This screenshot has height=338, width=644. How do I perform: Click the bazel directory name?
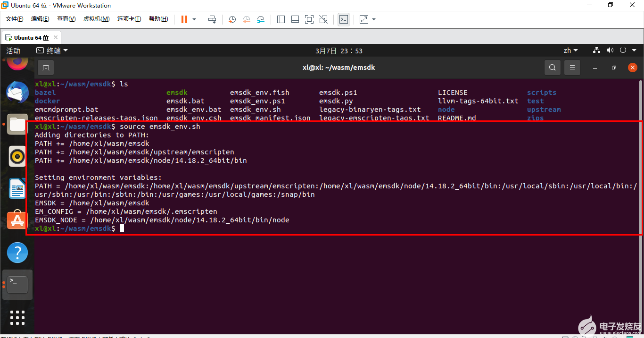pyautogui.click(x=45, y=93)
